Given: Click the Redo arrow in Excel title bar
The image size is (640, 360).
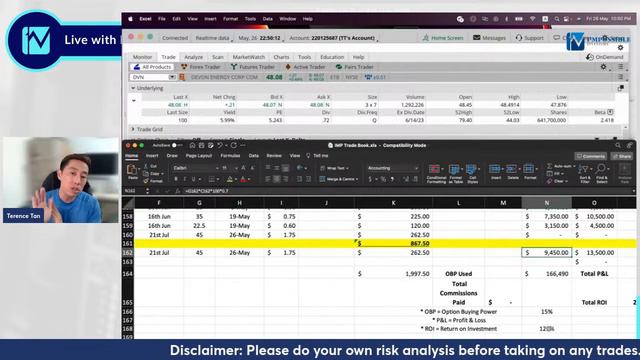Looking at the screenshot, I should coord(233,145).
